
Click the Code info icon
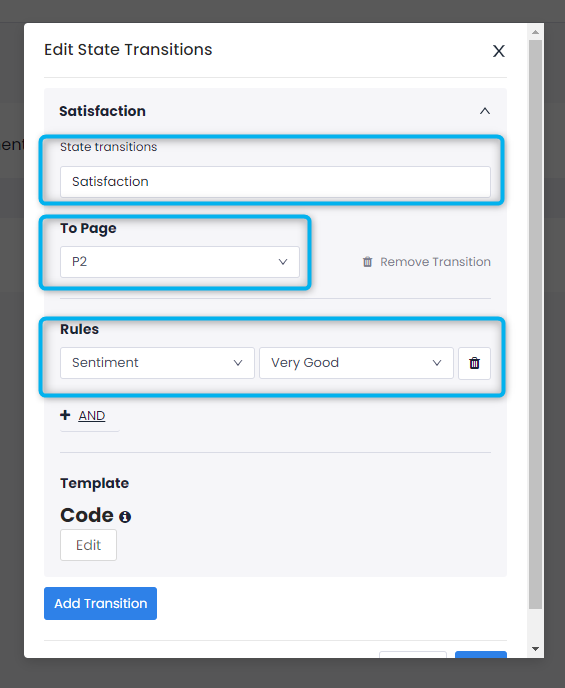125,517
